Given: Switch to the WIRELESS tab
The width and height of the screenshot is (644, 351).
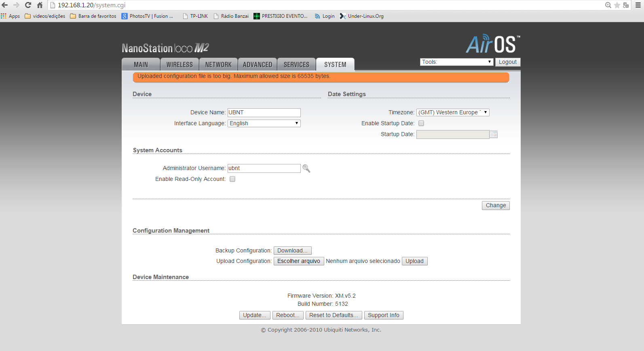Looking at the screenshot, I should 179,65.
